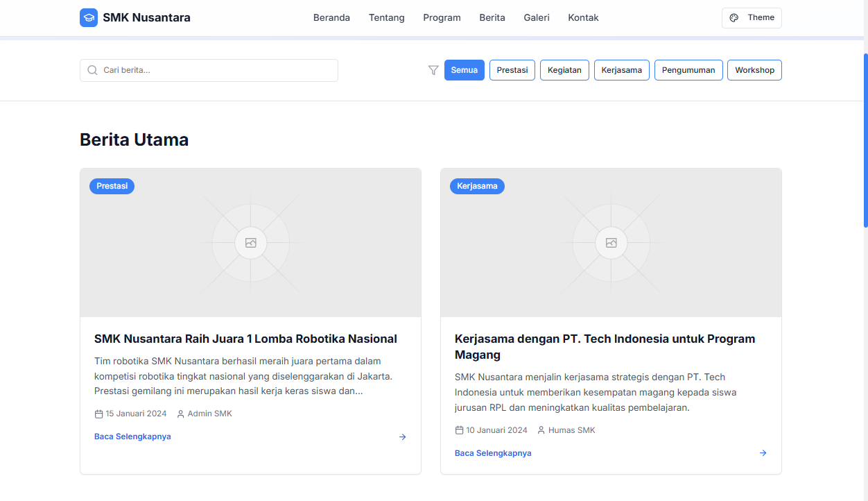Open Baca Selengkapnya for robotics article
This screenshot has height=501, width=868.
point(132,437)
